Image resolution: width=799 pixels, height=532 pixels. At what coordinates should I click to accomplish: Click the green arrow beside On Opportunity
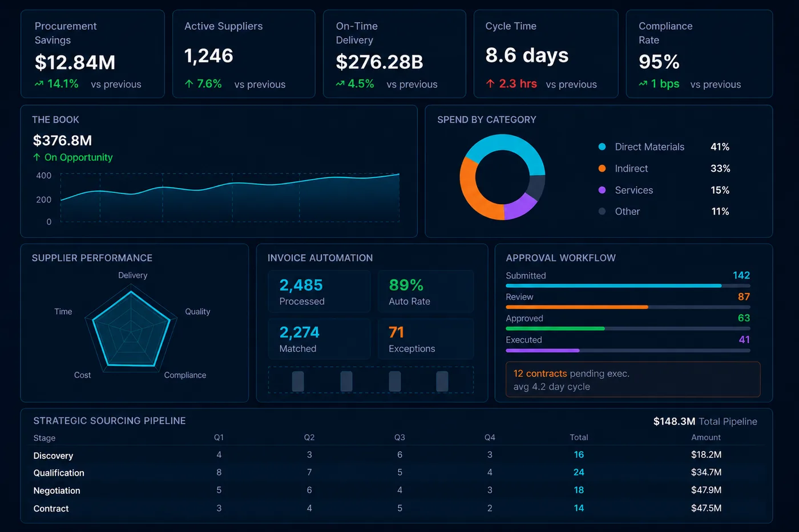tap(37, 157)
